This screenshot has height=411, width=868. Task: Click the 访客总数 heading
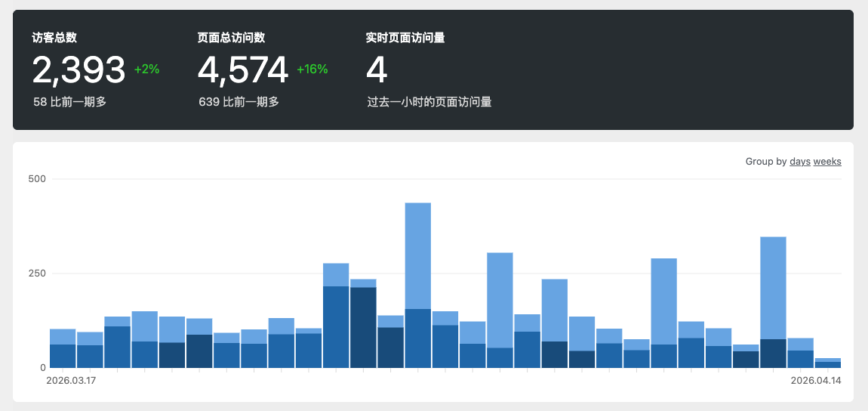(x=54, y=38)
